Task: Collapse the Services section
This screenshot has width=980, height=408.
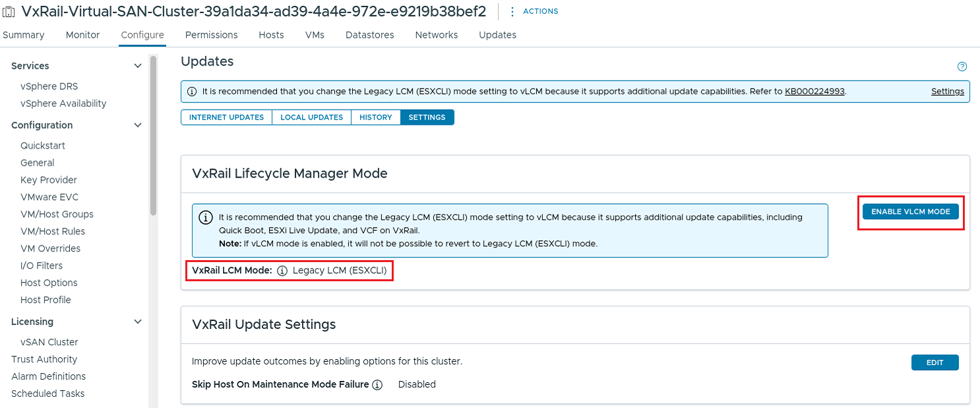Action: (x=138, y=65)
